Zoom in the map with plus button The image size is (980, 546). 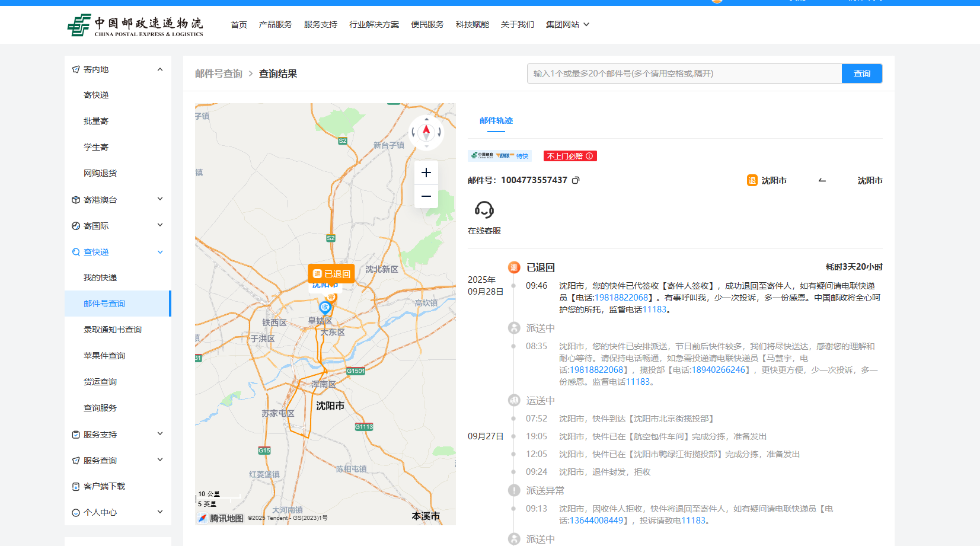coord(426,173)
